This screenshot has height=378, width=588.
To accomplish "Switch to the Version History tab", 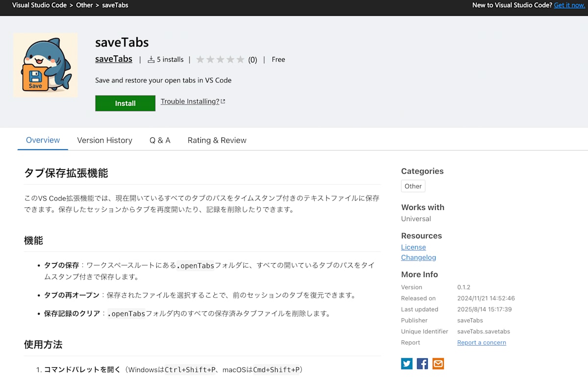I will tap(105, 140).
